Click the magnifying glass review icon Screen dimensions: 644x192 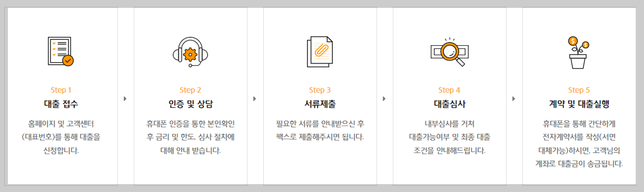click(449, 52)
